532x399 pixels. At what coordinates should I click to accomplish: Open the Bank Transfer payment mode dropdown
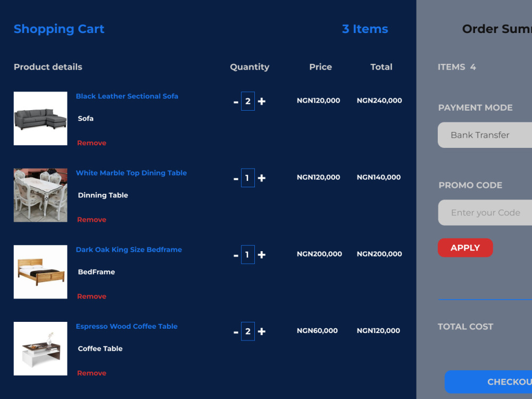(485, 135)
